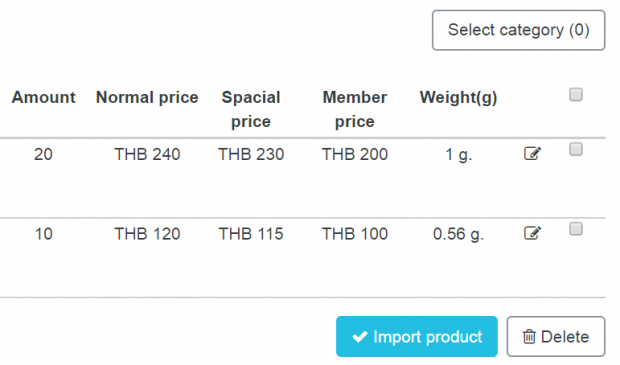Click the Import product button

pyautogui.click(x=417, y=337)
